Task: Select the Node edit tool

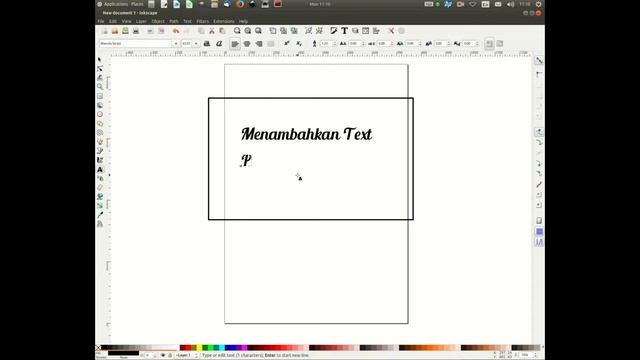Action: [100, 69]
